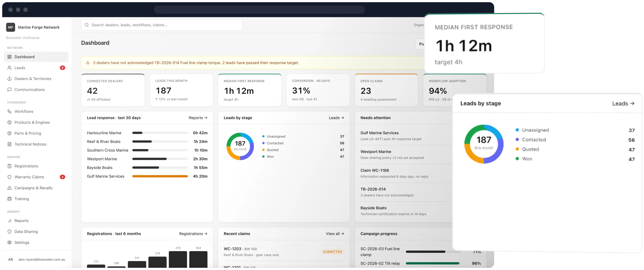This screenshot has width=644, height=270.
Task: Click the orange Gulf Marine Services response bar
Action: pos(160,176)
